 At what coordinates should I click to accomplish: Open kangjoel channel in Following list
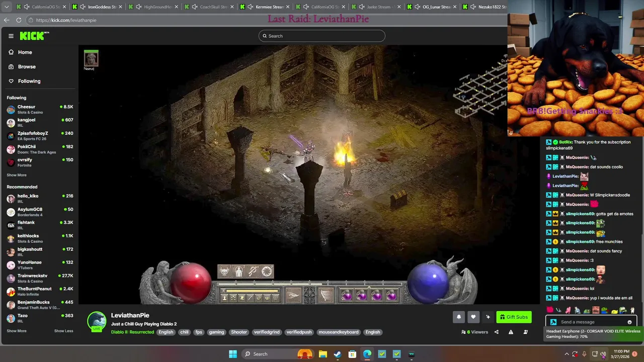pyautogui.click(x=40, y=122)
